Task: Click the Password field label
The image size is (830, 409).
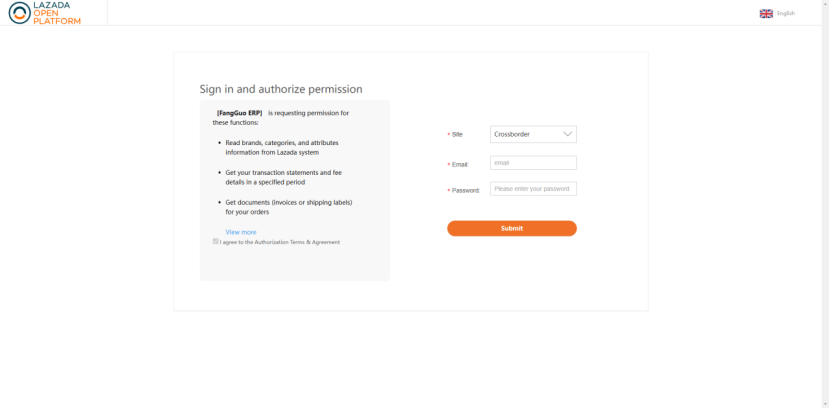Action: [x=465, y=190]
